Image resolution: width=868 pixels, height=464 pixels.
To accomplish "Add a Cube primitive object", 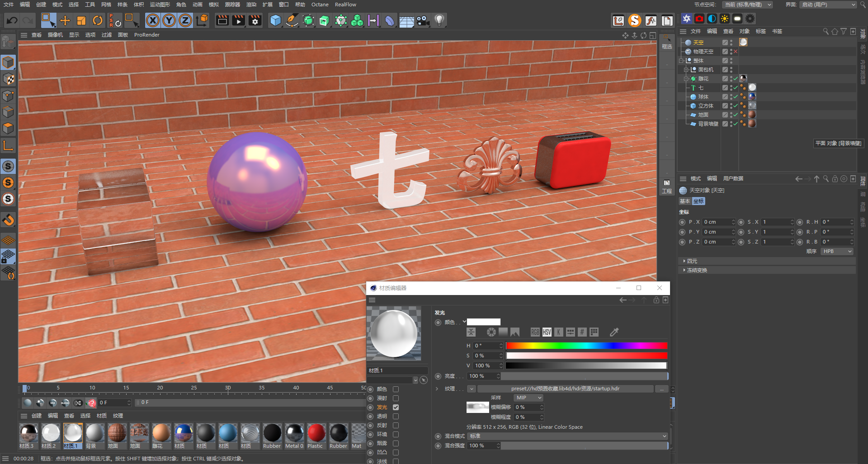I will pyautogui.click(x=276, y=20).
